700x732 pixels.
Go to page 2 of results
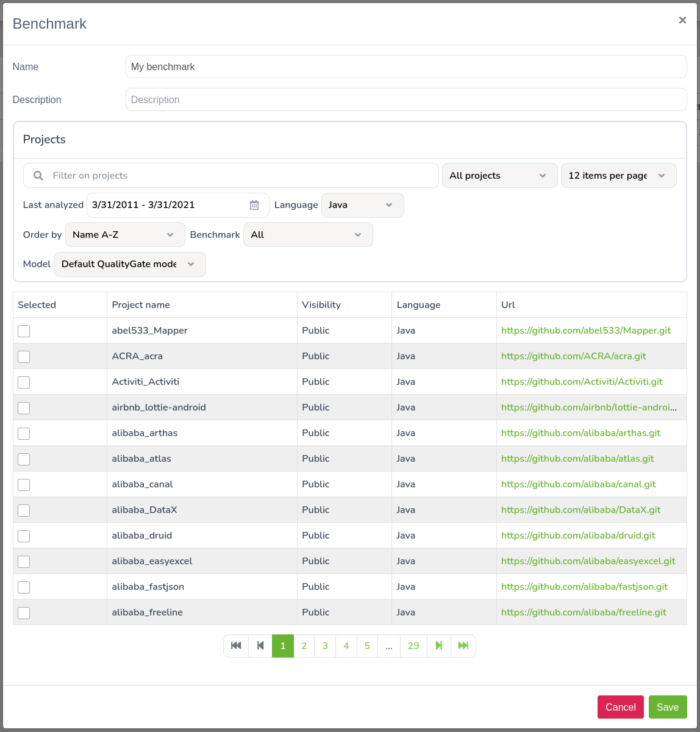(304, 646)
